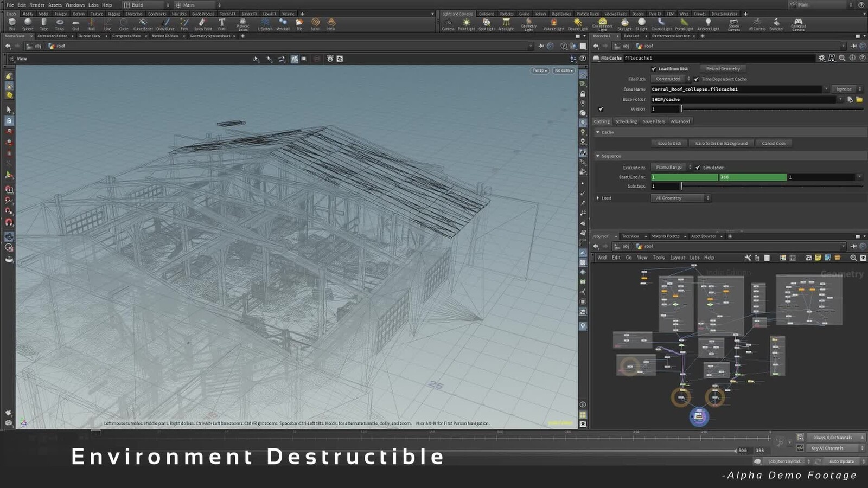Click the Base Name input field

point(736,89)
